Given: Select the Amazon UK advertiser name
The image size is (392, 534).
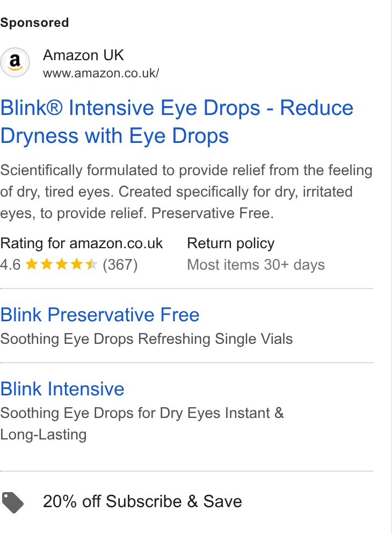Looking at the screenshot, I should [83, 55].
